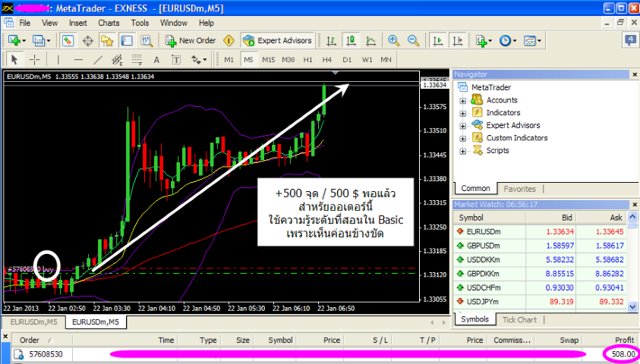Switch to bar chart type
The height and width of the screenshot is (364, 640).
point(332,40)
